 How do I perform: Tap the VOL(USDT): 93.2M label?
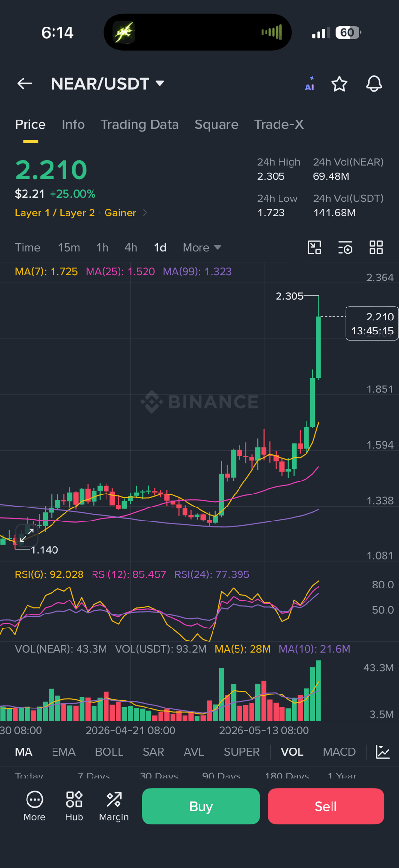click(x=160, y=649)
